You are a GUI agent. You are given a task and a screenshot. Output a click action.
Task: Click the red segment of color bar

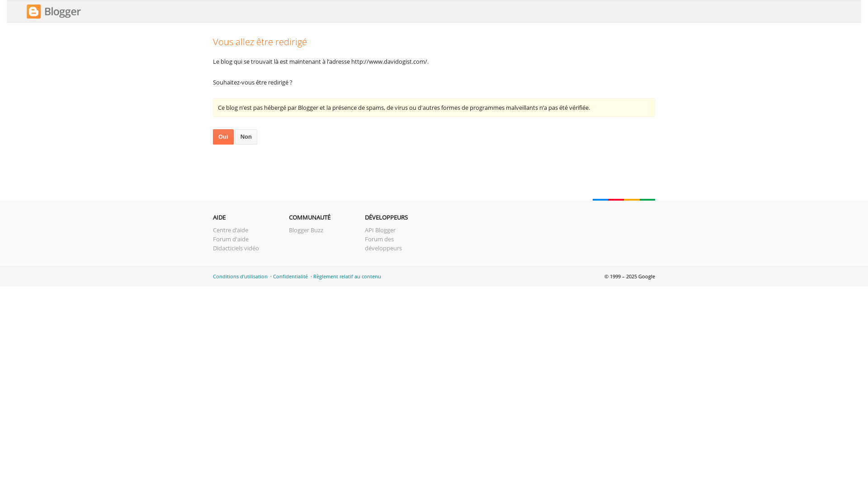[x=616, y=199]
